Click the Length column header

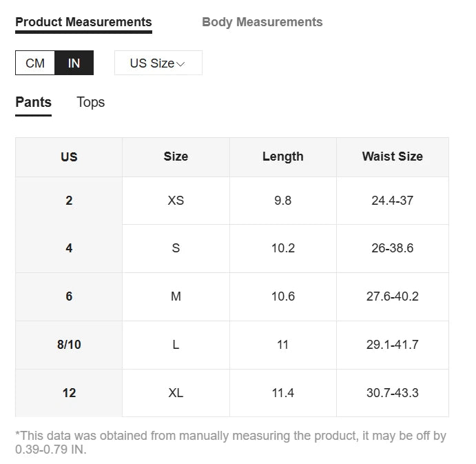click(282, 157)
